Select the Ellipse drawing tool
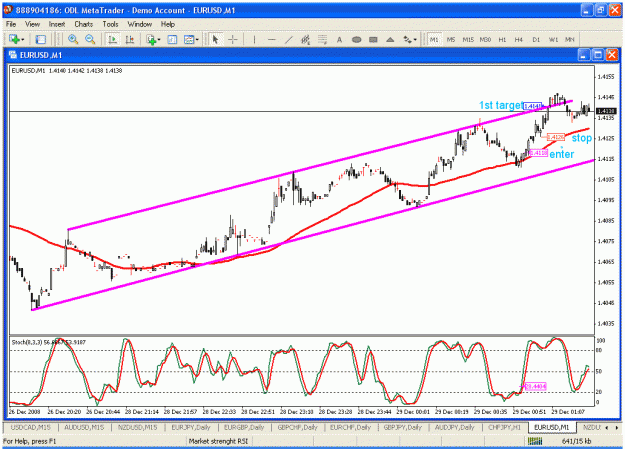The height and width of the screenshot is (449, 625). pyautogui.click(x=356, y=39)
